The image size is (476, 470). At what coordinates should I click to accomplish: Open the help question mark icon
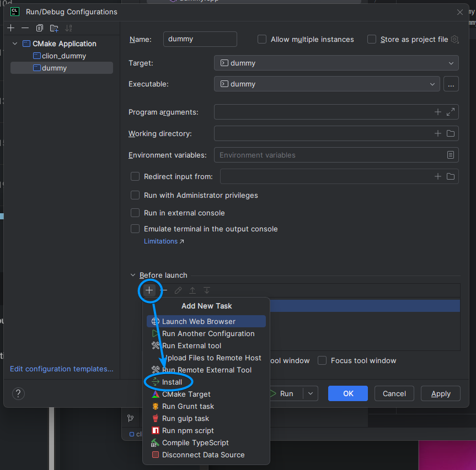coord(18,393)
